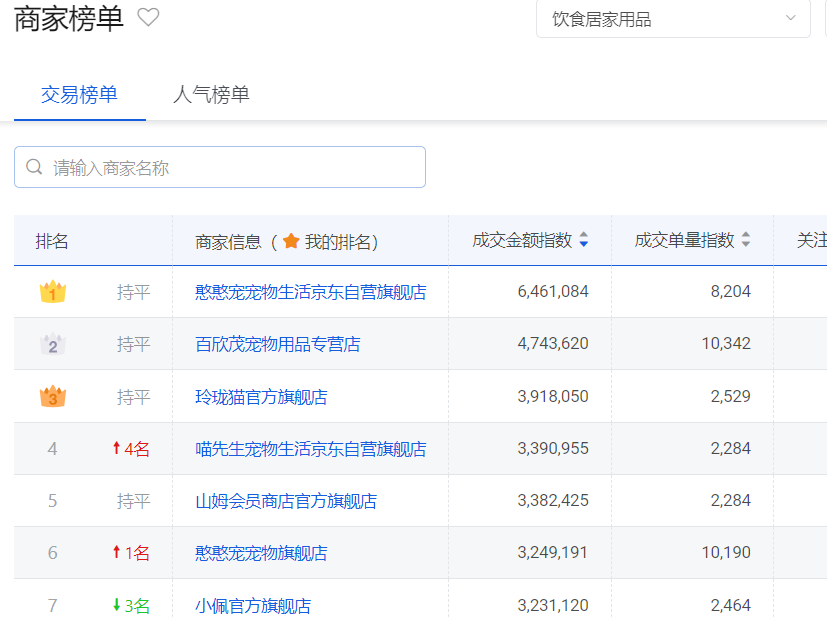Click the value 3,231,120

pyautogui.click(x=553, y=605)
